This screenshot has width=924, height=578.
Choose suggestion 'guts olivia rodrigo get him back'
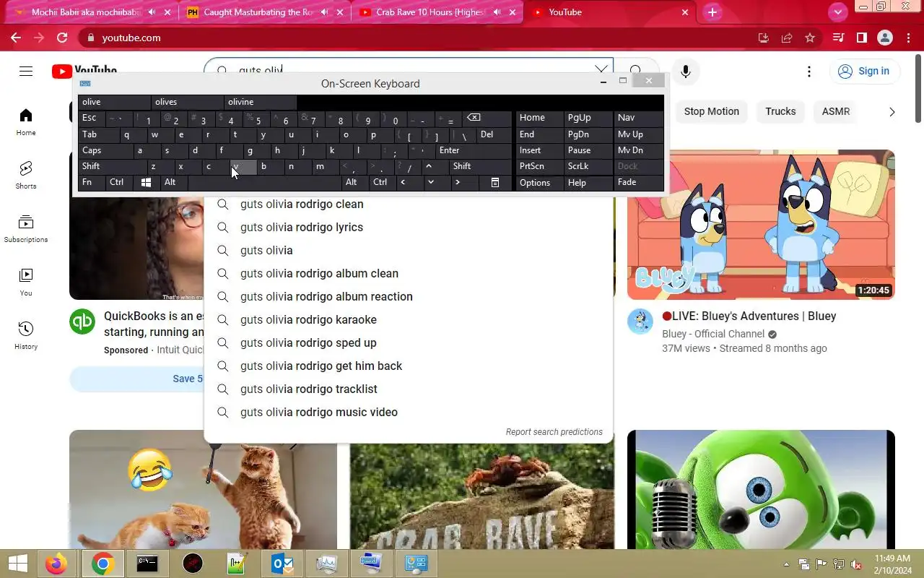point(409,366)
